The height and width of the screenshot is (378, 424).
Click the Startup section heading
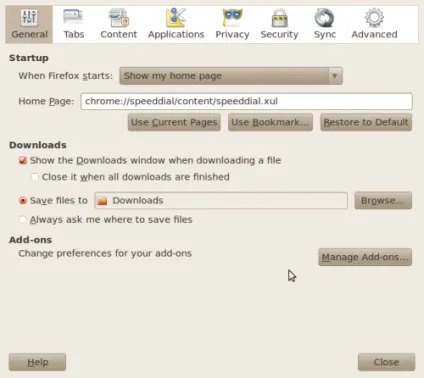click(29, 58)
